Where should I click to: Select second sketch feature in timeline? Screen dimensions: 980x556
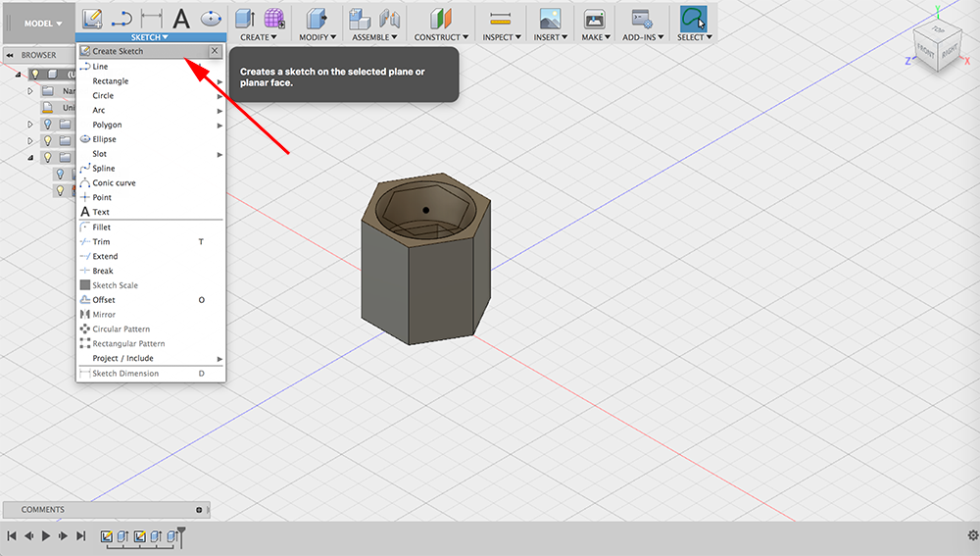tap(140, 536)
